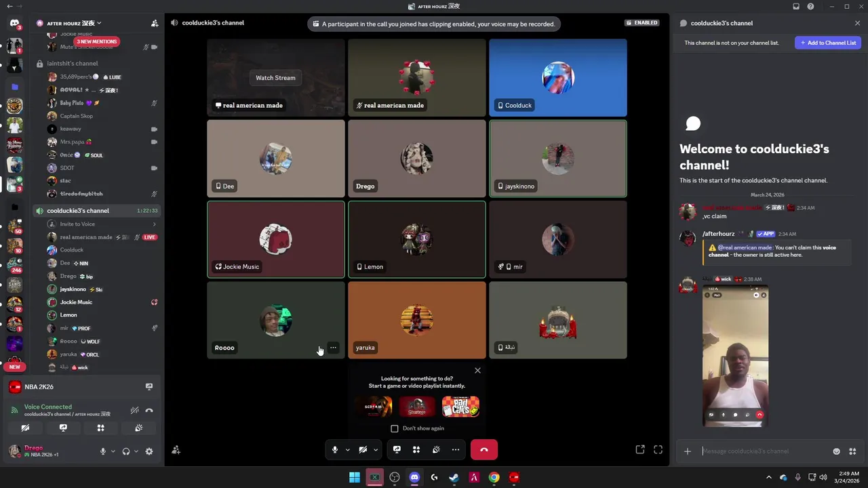This screenshot has width=868, height=488.
Task: Open soundboard from the bottom call control bar
Action: (436, 449)
